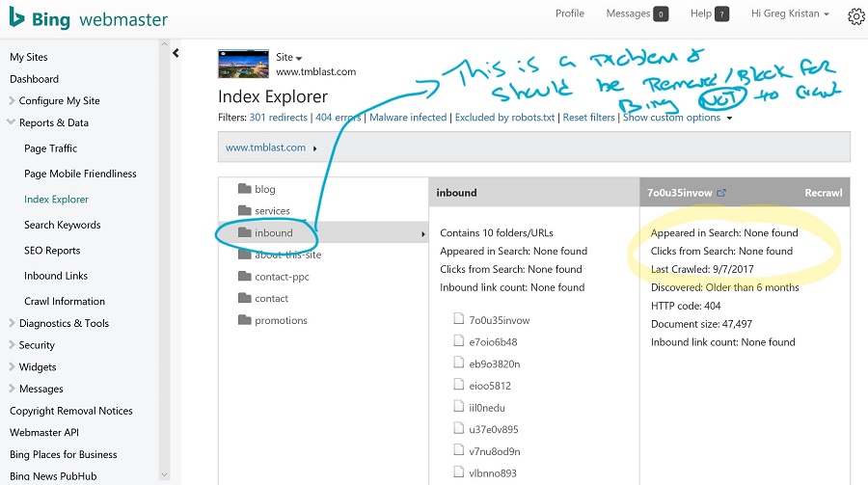Select the eb9o3820n page icon
The width and height of the screenshot is (868, 485).
click(458, 363)
